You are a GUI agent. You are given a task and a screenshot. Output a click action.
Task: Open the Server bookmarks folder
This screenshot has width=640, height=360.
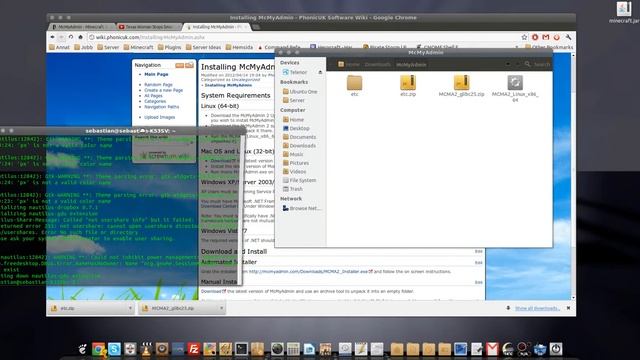(108, 47)
